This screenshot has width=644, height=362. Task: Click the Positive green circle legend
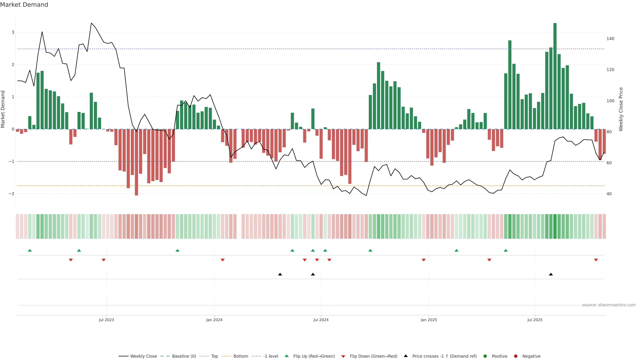485,356
